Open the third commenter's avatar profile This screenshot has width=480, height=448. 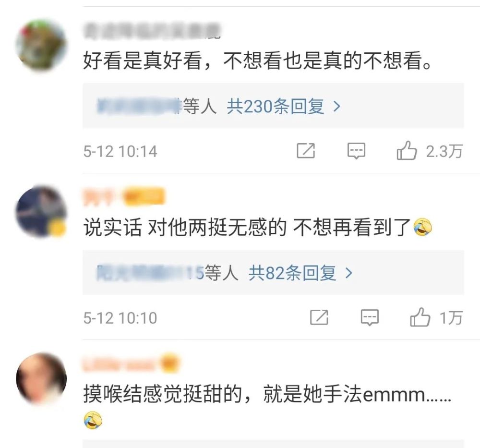click(x=41, y=379)
